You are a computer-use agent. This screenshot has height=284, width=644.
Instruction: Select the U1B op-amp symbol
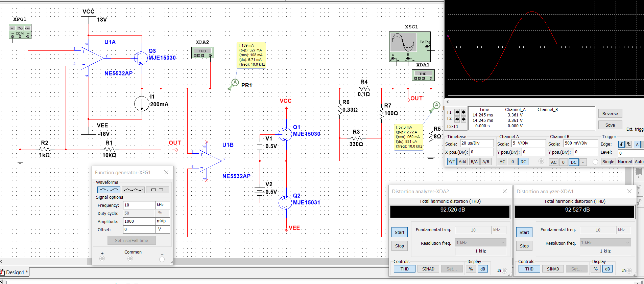coord(210,161)
